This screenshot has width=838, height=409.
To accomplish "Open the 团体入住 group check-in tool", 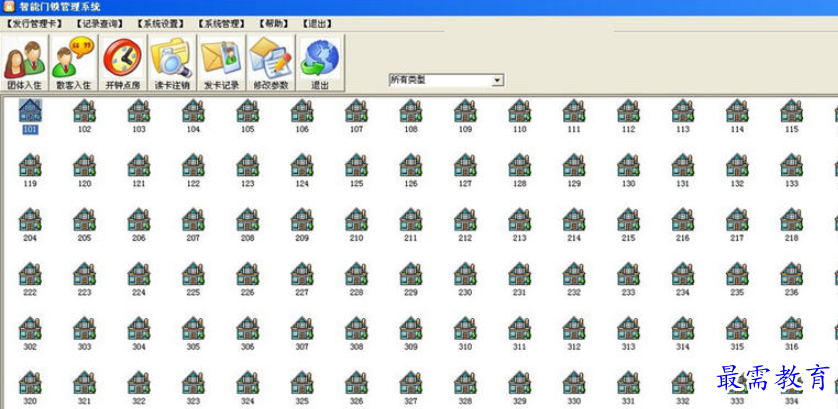I will pyautogui.click(x=25, y=64).
